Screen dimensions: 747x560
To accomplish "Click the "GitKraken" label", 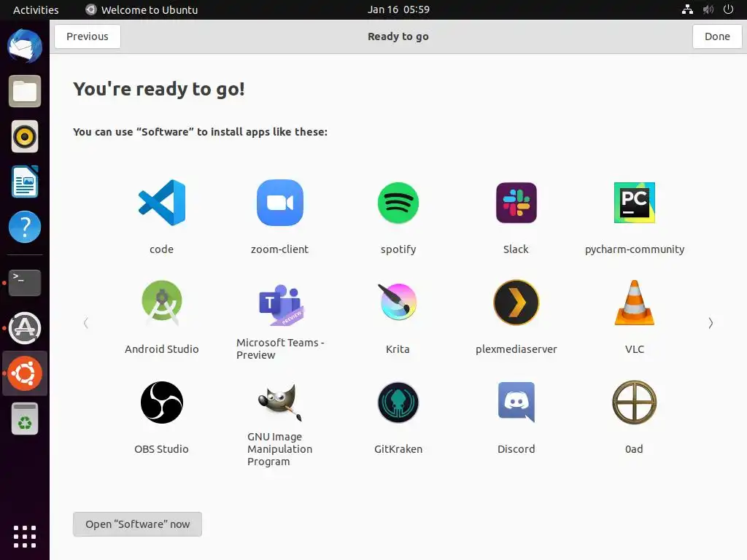I will (x=398, y=449).
